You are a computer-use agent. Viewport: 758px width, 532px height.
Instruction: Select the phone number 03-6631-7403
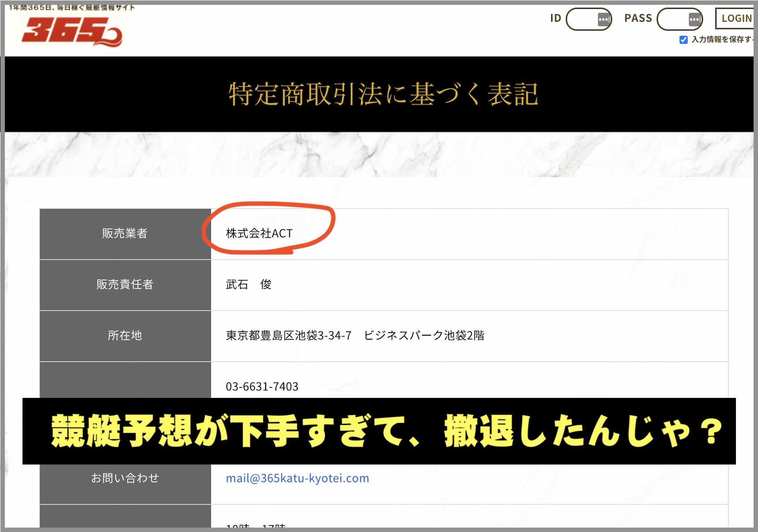(x=262, y=386)
